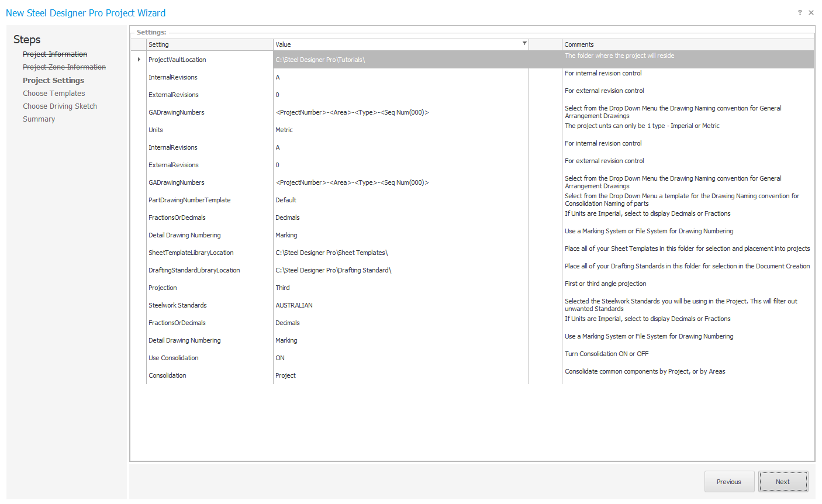This screenshot has height=504, width=822.
Task: Click comment 'Turn Consolidation ON or OFF'
Action: [606, 354]
